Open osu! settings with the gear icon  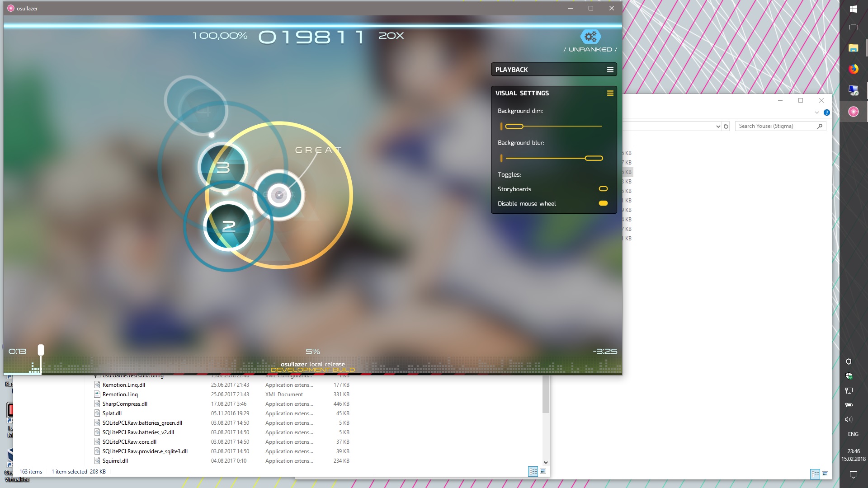click(590, 37)
